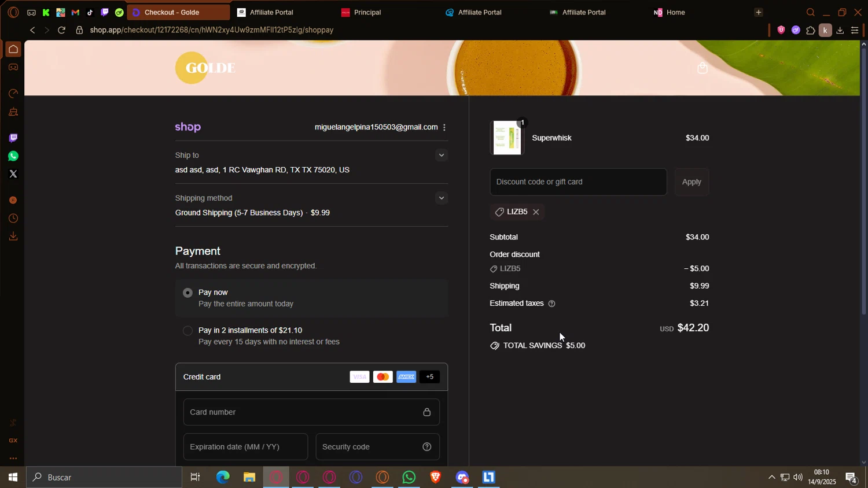
Task: Open the notifications center
Action: click(x=851, y=478)
